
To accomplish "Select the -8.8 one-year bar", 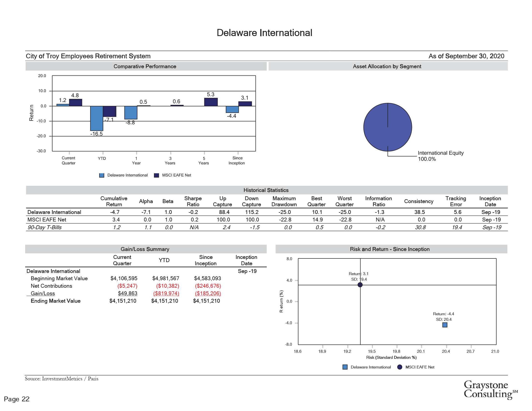I will 131,113.
